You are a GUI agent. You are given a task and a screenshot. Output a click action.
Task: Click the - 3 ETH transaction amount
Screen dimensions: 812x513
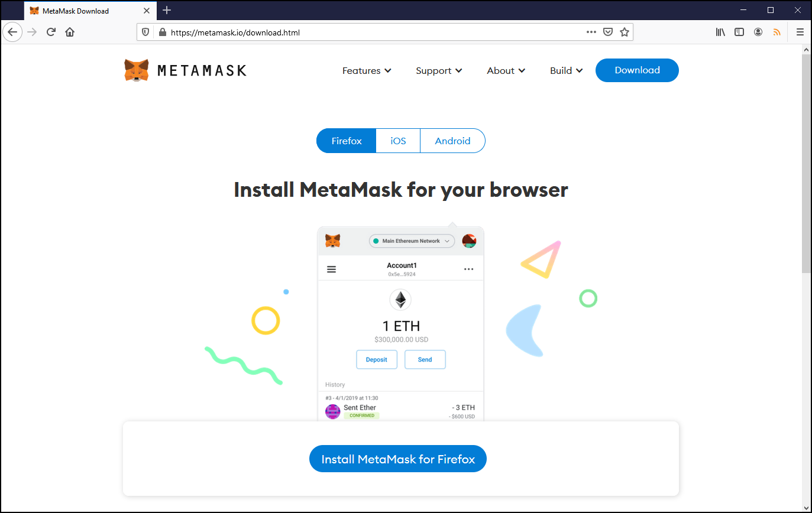[x=462, y=408]
